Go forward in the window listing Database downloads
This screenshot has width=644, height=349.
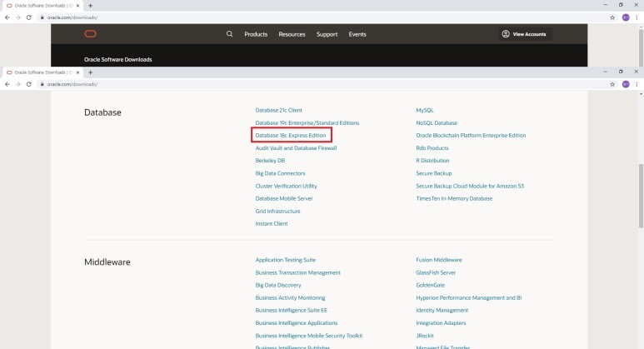(x=17, y=84)
